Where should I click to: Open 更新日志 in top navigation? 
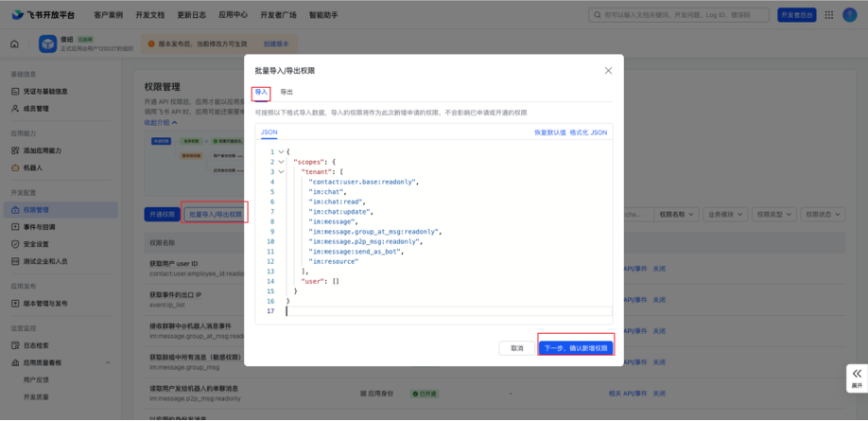click(192, 15)
